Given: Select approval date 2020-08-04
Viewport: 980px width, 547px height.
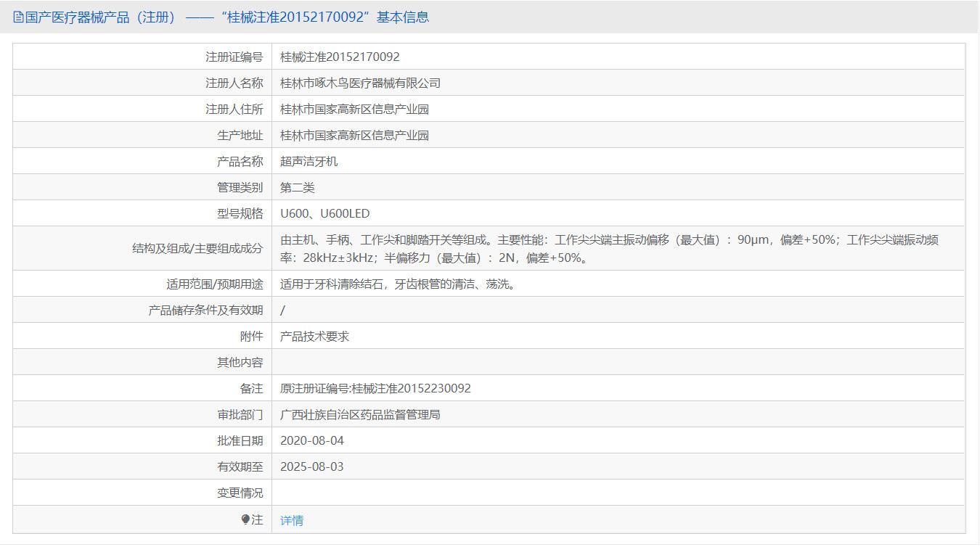Looking at the screenshot, I should pyautogui.click(x=312, y=440).
